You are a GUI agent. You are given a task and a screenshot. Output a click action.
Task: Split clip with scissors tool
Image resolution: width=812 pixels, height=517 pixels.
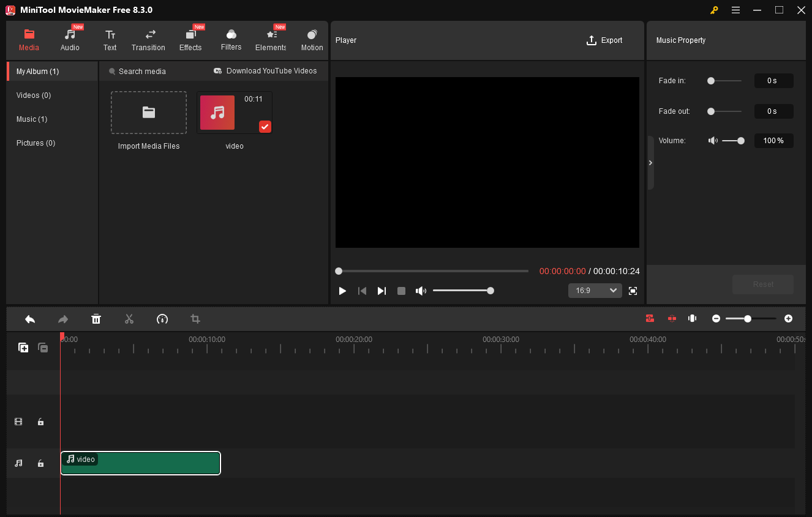129,319
